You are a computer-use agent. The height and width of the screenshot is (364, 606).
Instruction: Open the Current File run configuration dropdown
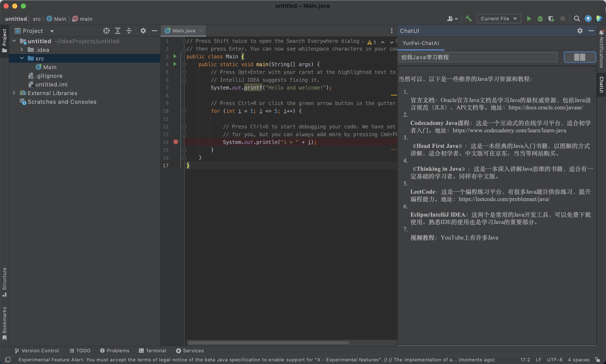[499, 19]
